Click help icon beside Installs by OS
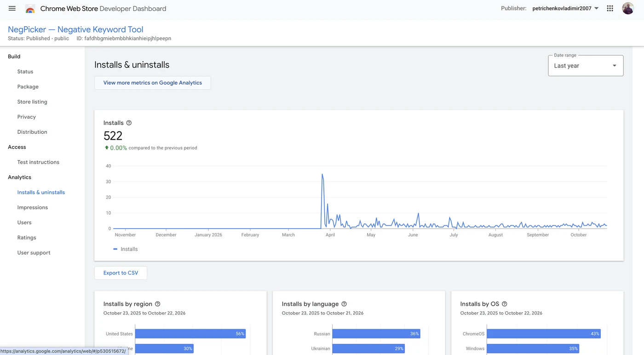 [505, 304]
